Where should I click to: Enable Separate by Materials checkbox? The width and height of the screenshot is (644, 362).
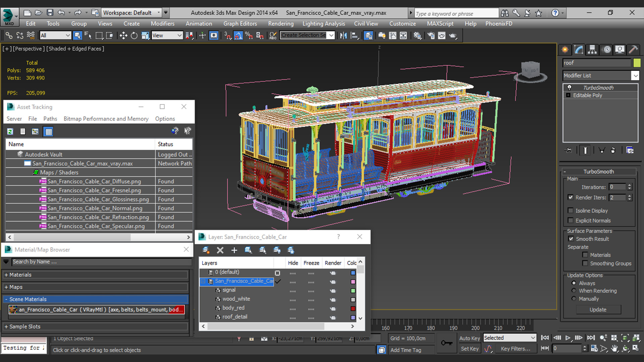pyautogui.click(x=585, y=255)
